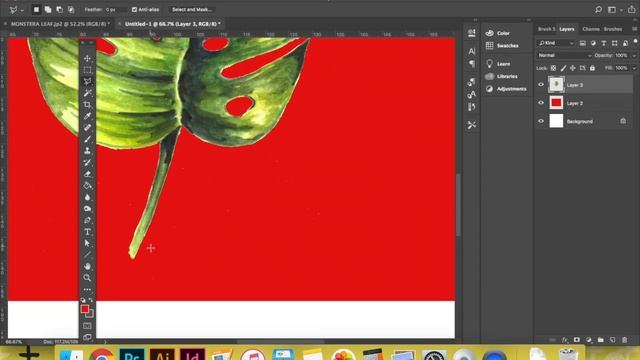Select the Move tool
Image resolution: width=640 pixels, height=360 pixels.
(x=87, y=59)
